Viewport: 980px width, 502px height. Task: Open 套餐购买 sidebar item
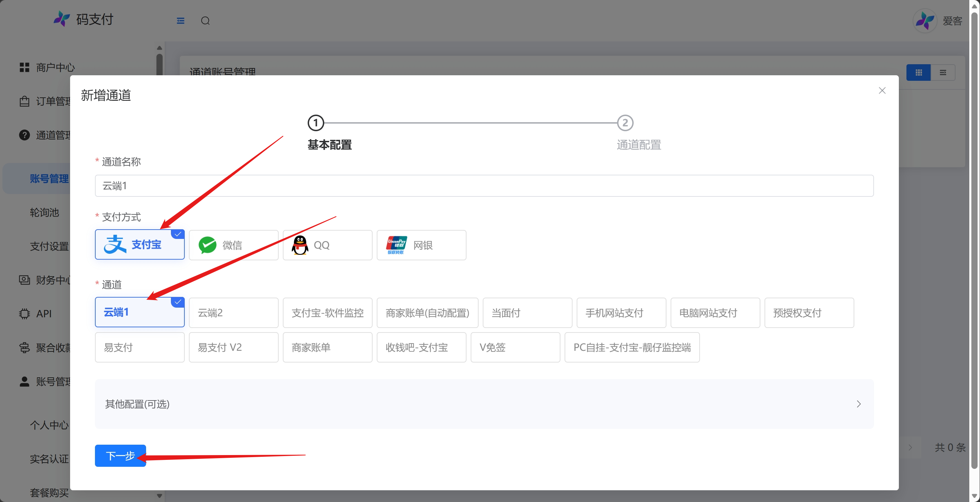49,492
